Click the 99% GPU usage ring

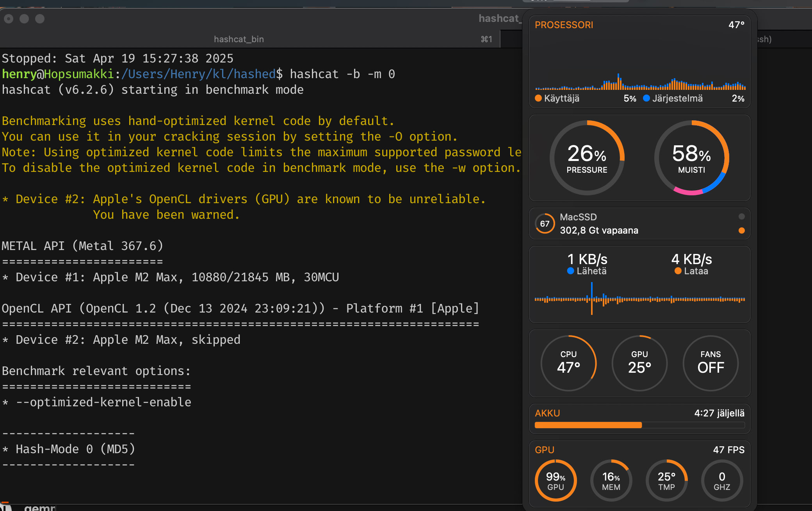click(x=556, y=481)
